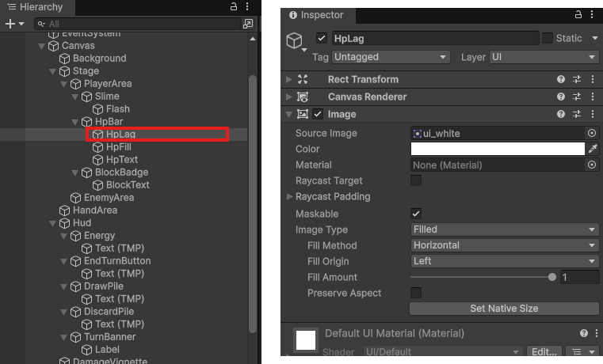Switch to the Hierarchy tab
The height and width of the screenshot is (364, 603).
pos(36,7)
